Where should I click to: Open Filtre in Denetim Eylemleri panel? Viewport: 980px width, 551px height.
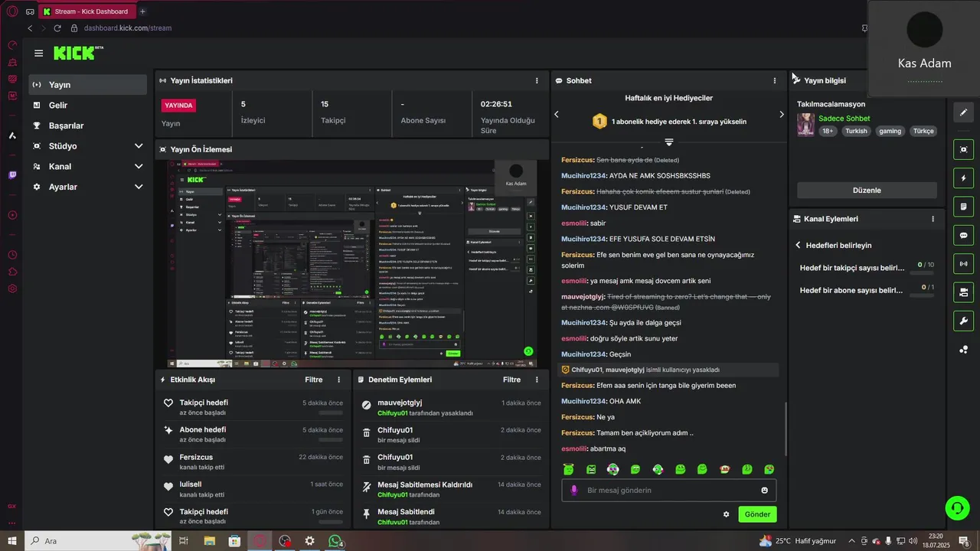[511, 380]
